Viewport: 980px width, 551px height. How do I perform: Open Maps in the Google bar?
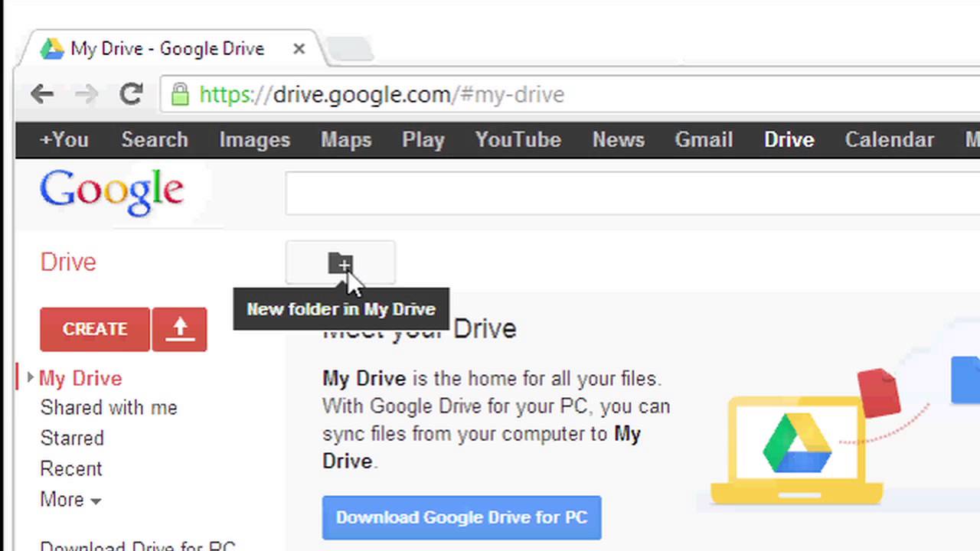pyautogui.click(x=346, y=140)
